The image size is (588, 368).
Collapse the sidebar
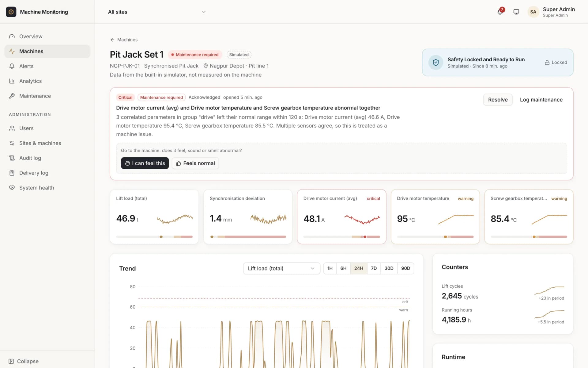24,361
